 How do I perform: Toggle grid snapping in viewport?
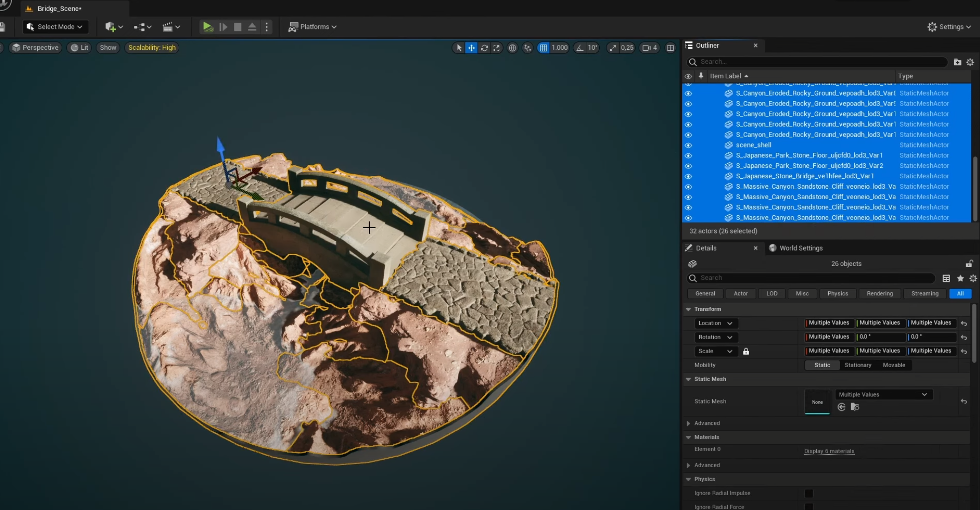pos(544,48)
